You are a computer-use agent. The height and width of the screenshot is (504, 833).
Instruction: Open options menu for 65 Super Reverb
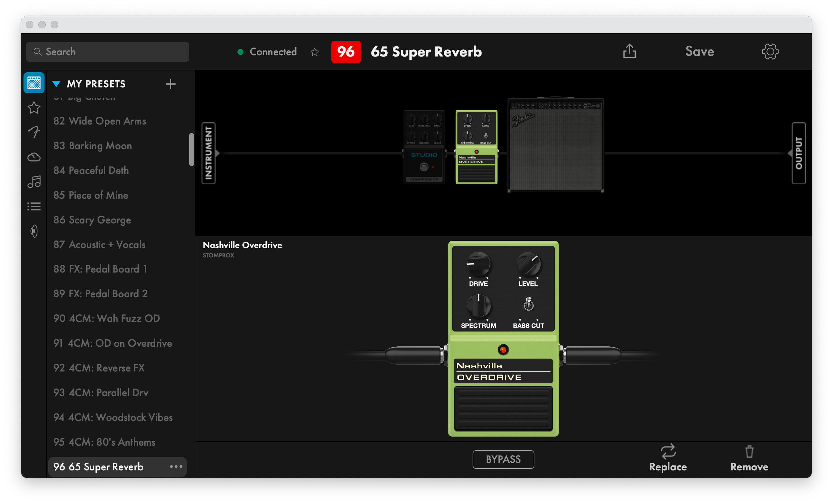(x=176, y=466)
